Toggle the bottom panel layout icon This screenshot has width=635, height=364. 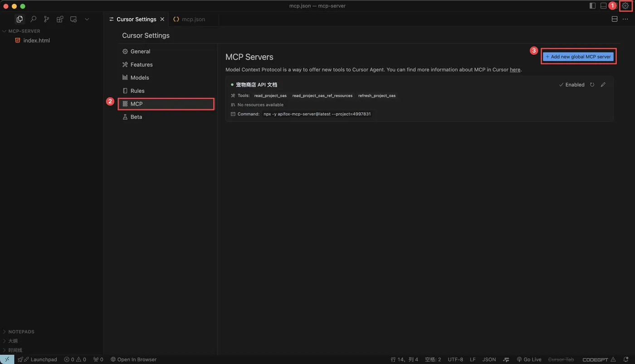point(603,6)
